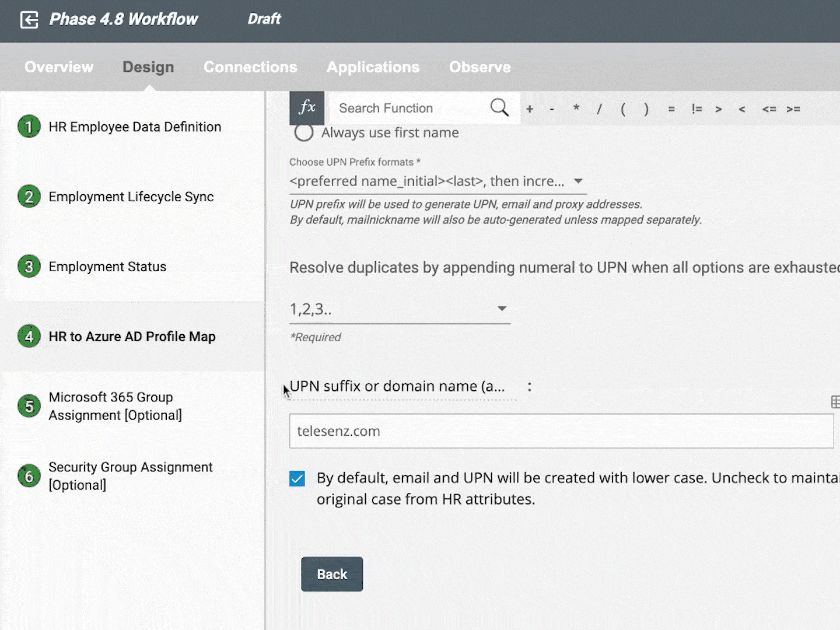This screenshot has width=840, height=630.
Task: Switch to the Connections tab
Action: [x=250, y=67]
